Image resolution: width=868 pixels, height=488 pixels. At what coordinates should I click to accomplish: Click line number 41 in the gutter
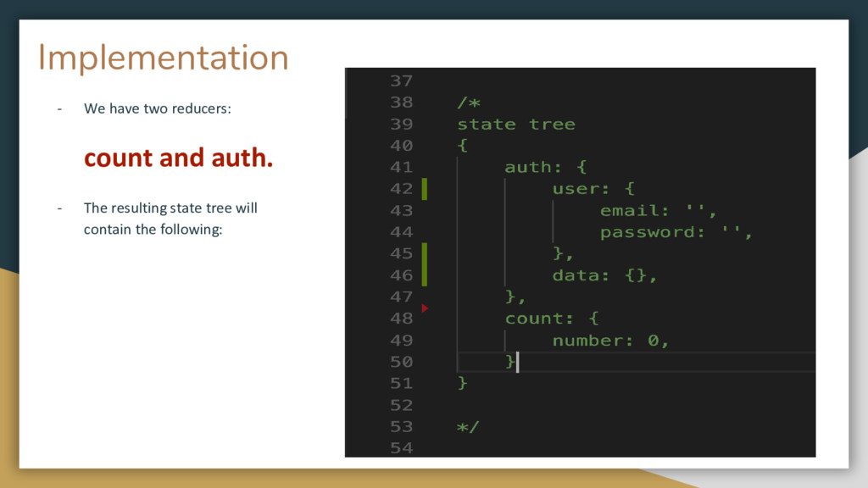point(401,167)
